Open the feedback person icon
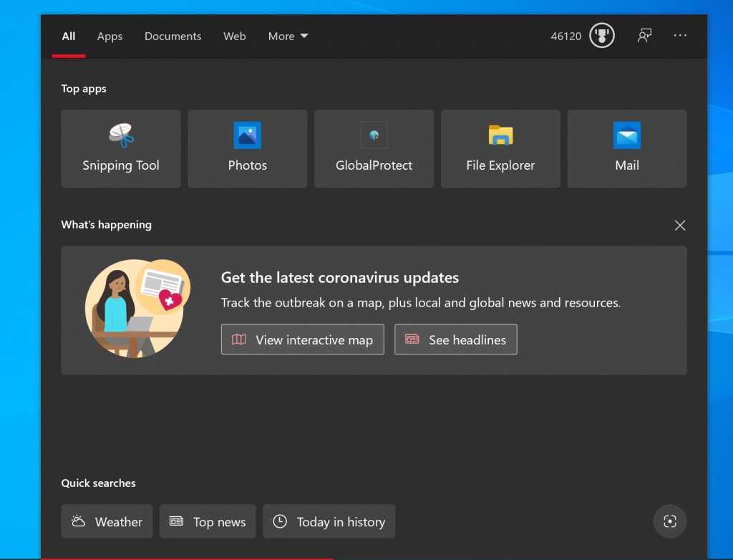Viewport: 733px width, 560px height. tap(644, 36)
